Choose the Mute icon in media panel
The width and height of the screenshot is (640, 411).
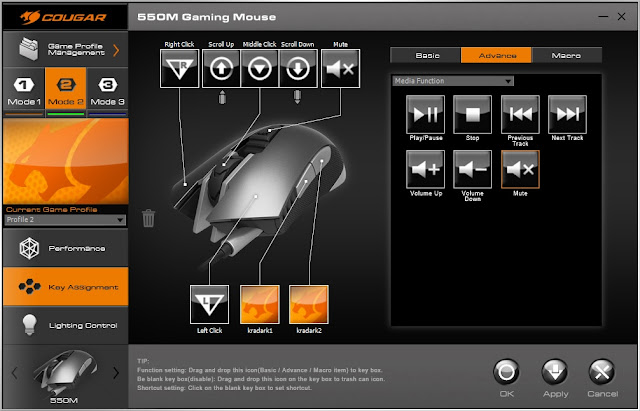(520, 169)
